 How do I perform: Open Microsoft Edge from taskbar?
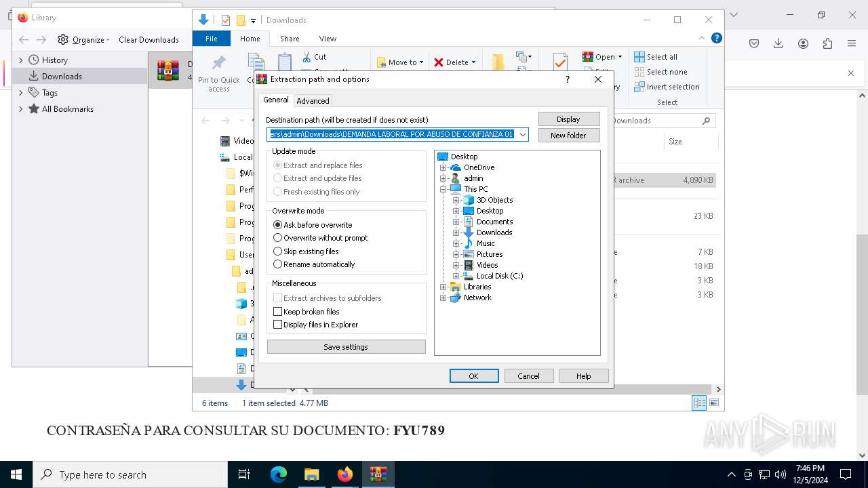point(279,474)
